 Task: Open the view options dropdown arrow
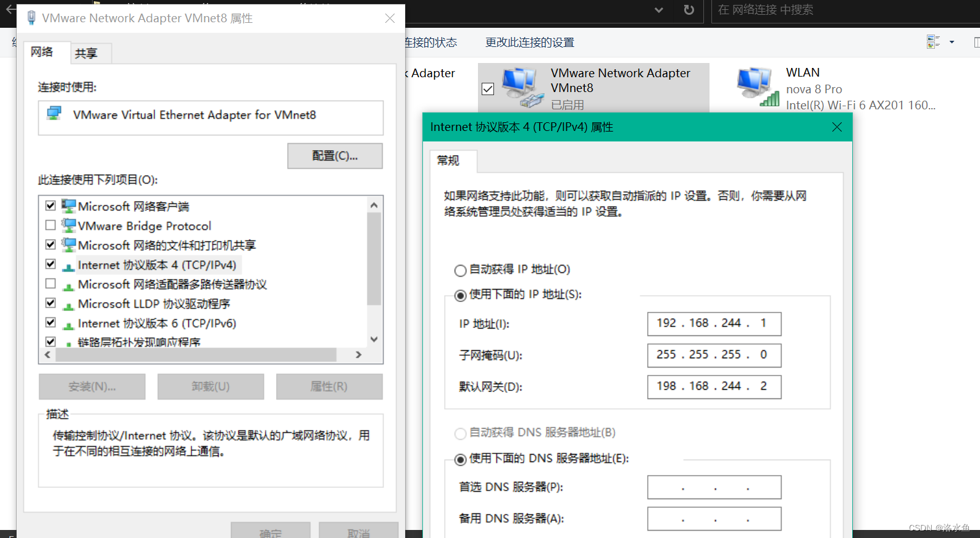coord(952,42)
